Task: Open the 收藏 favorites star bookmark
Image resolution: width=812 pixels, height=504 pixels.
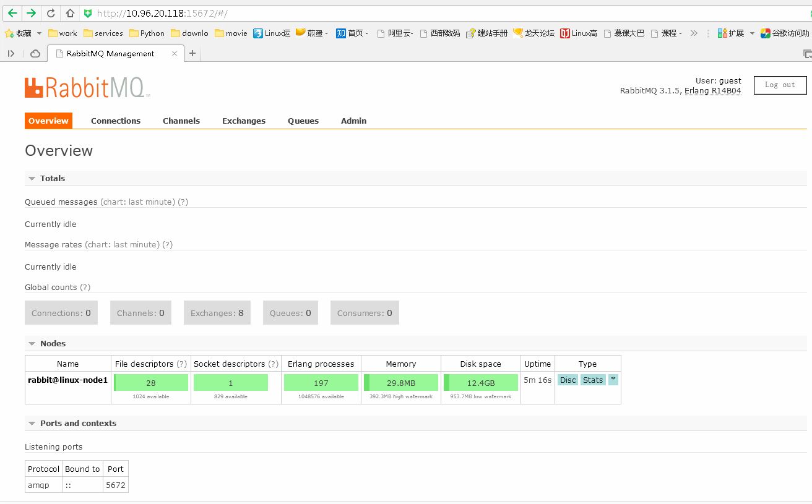Action: [x=19, y=33]
